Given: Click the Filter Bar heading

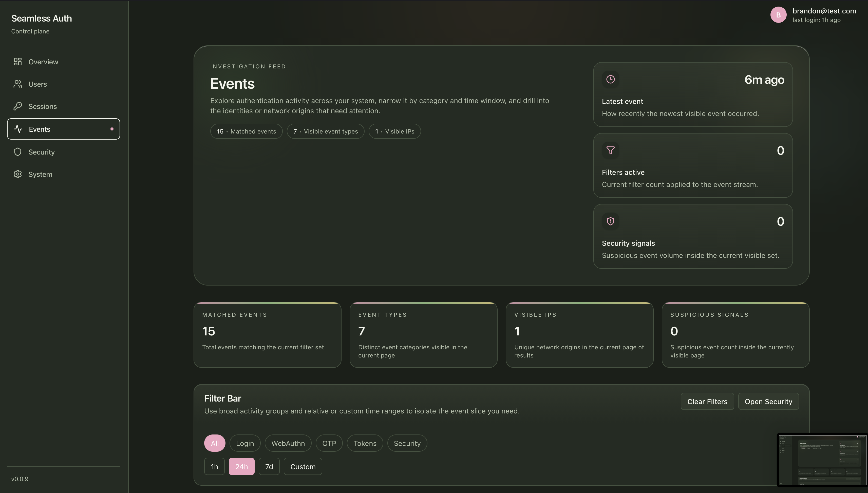Looking at the screenshot, I should (223, 399).
